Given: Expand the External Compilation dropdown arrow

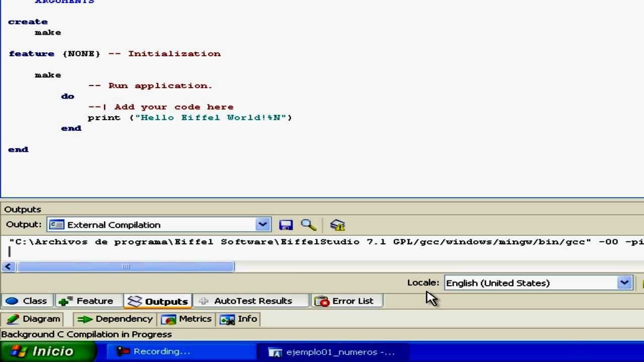Looking at the screenshot, I should point(263,225).
